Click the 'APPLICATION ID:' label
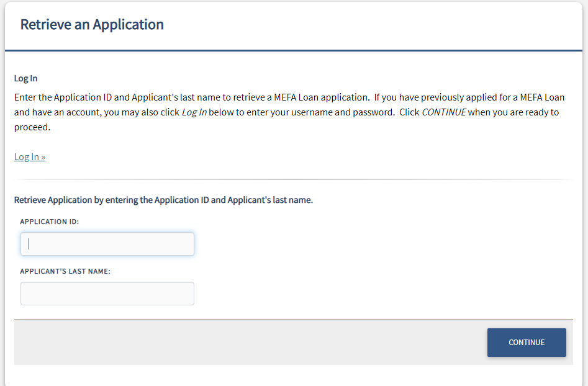 pos(50,222)
